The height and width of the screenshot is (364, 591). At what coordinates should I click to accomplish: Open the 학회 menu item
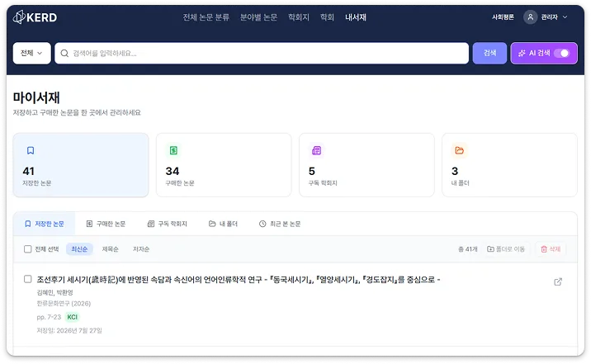pos(327,17)
